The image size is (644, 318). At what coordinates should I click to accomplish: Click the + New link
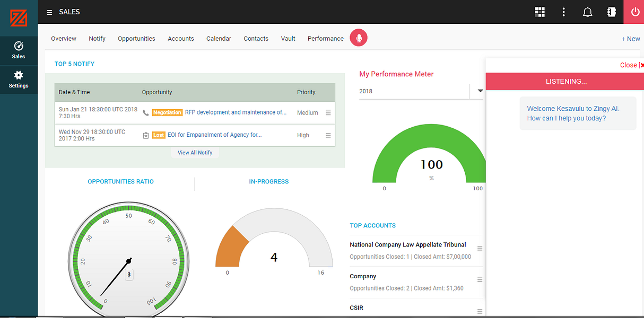pyautogui.click(x=631, y=39)
